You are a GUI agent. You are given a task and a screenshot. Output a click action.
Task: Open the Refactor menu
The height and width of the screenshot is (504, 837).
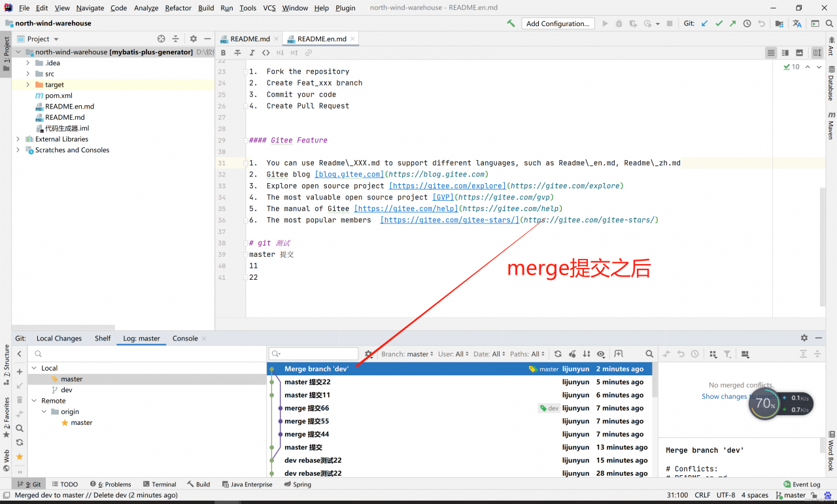[x=178, y=8]
